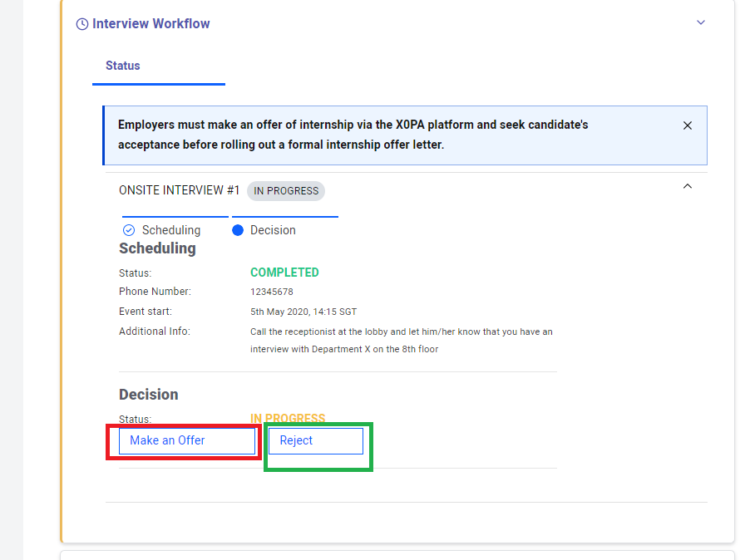Switch to the Status tab
This screenshot has height=560, width=745.
[122, 66]
